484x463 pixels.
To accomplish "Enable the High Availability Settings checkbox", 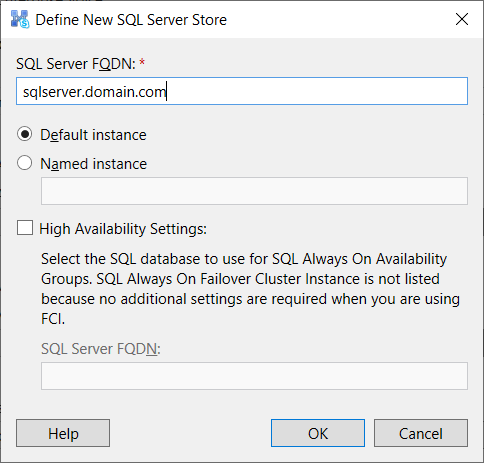I will coord(25,228).
